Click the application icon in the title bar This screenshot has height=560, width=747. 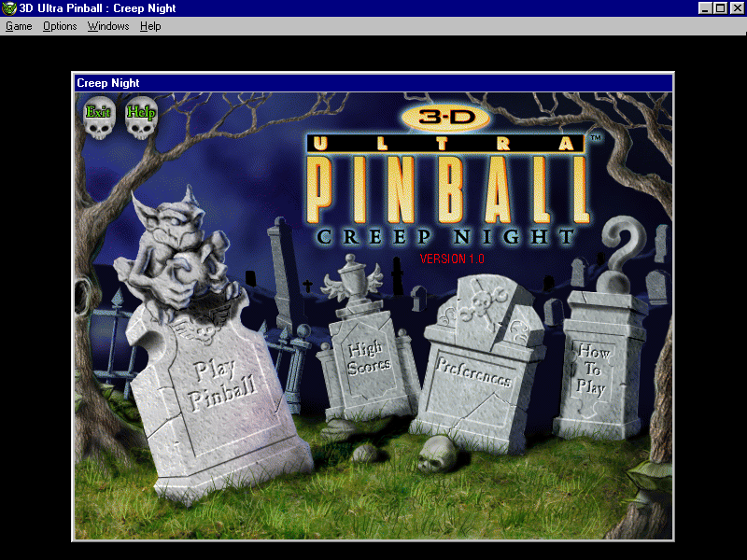[x=9, y=8]
